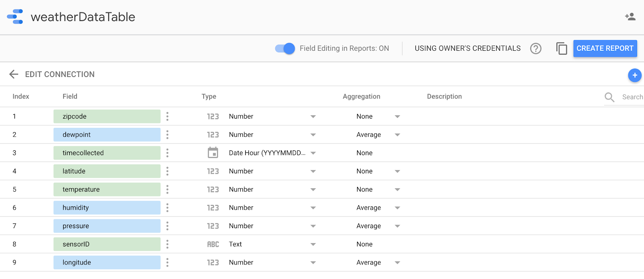Click the Aggregation column header

pos(361,96)
